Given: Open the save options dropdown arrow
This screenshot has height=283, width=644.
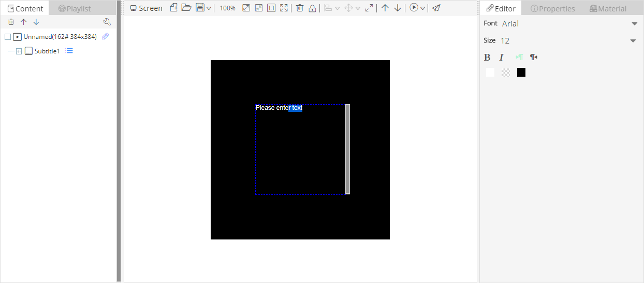Looking at the screenshot, I should (x=209, y=8).
